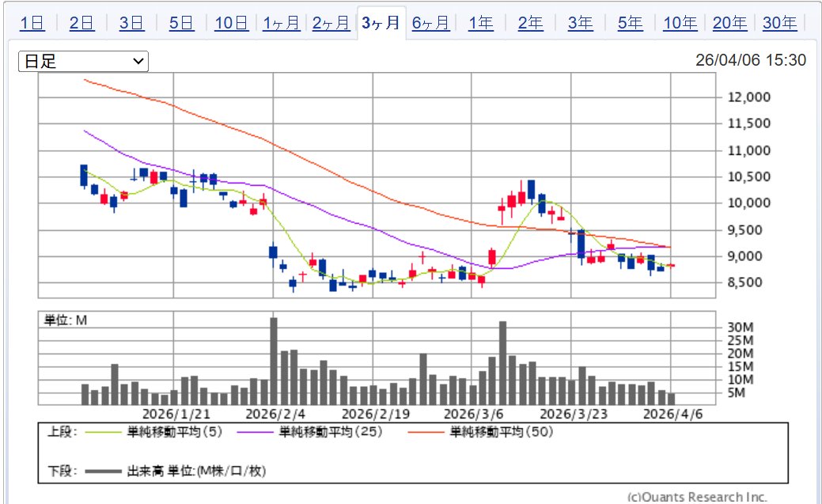Viewport: 822px width, 504px height.
Task: Show the 3年 chart
Action: pyautogui.click(x=581, y=23)
